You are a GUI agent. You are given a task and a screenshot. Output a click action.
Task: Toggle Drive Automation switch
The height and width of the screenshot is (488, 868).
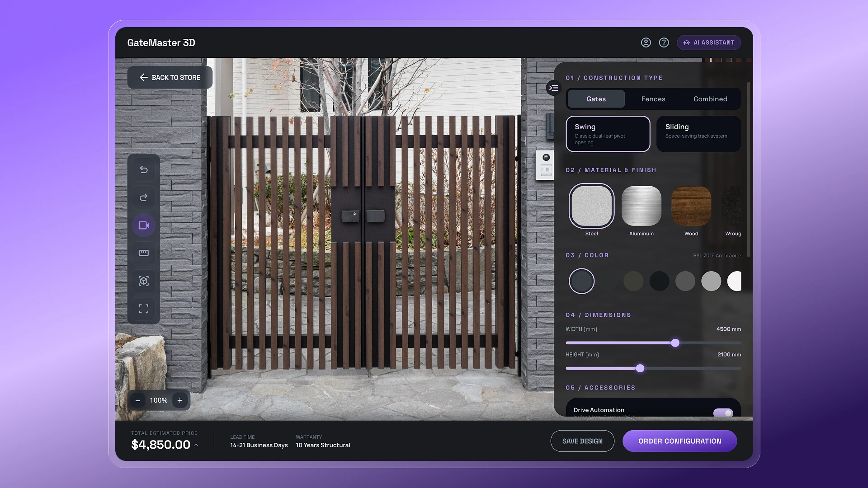723,413
